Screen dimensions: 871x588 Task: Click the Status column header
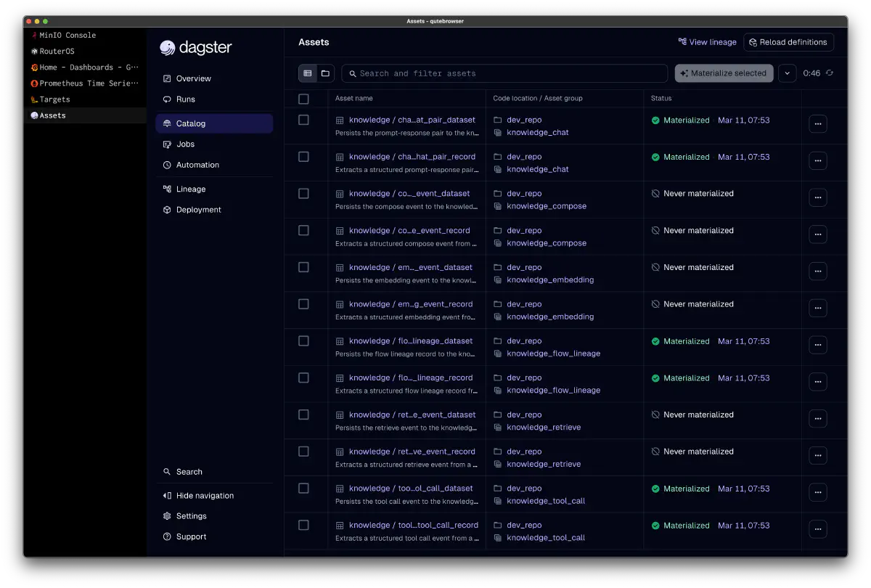(x=661, y=98)
